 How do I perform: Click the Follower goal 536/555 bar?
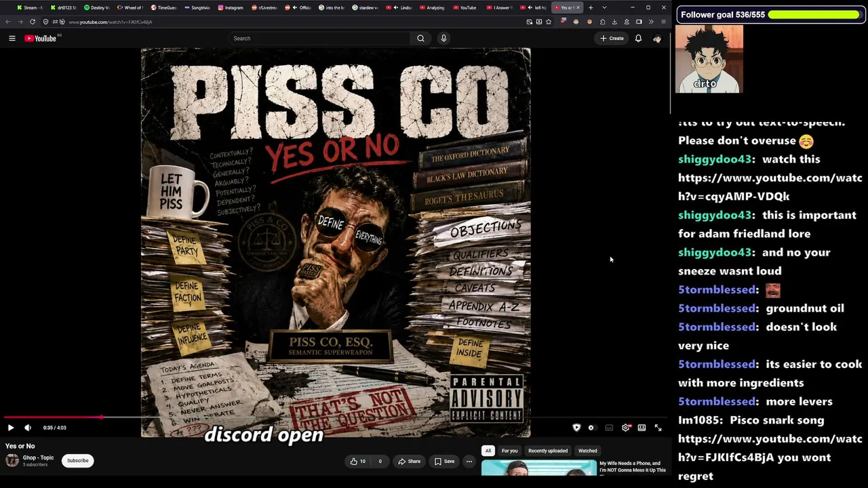tap(770, 14)
